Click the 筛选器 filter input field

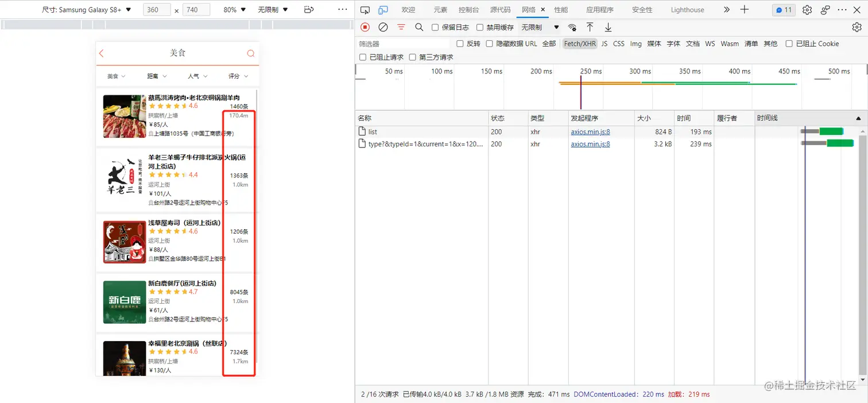tap(404, 44)
